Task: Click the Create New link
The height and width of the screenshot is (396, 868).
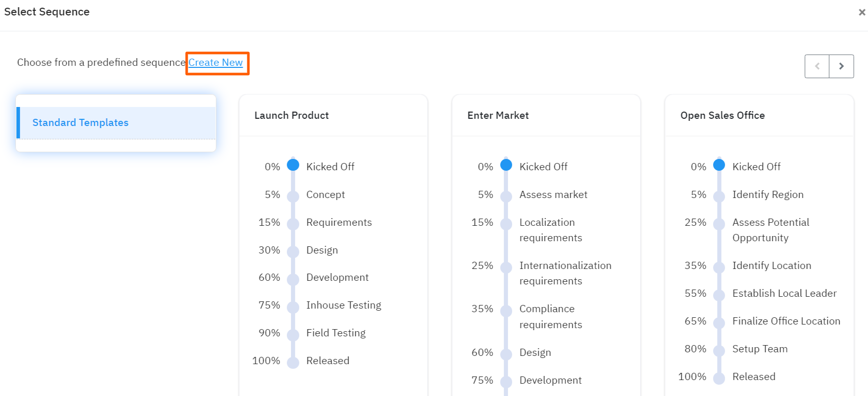Action: (215, 63)
